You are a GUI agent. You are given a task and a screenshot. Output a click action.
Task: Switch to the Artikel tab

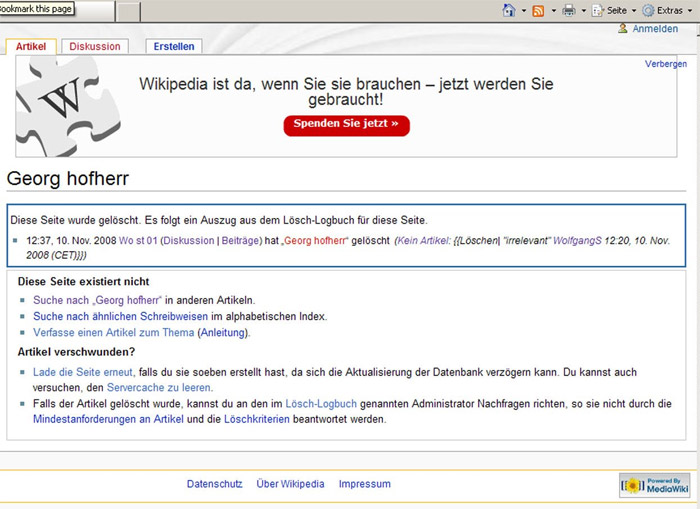tap(31, 46)
